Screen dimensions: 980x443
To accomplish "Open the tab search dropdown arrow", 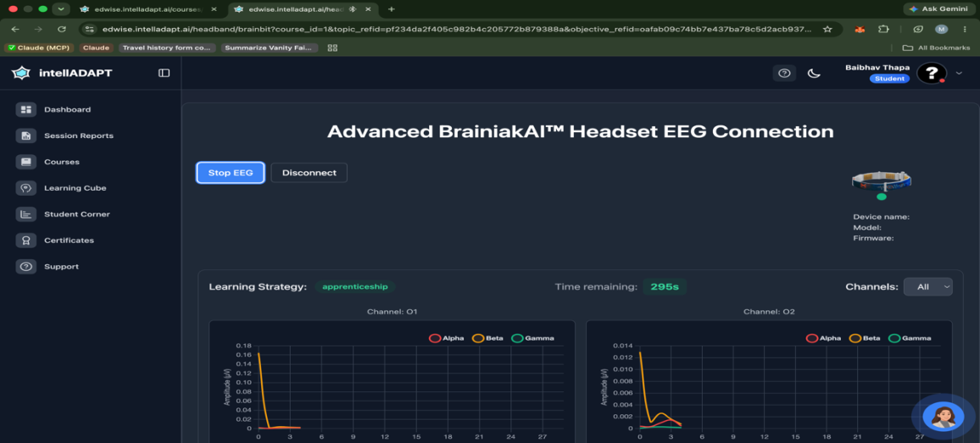I will (x=61, y=8).
